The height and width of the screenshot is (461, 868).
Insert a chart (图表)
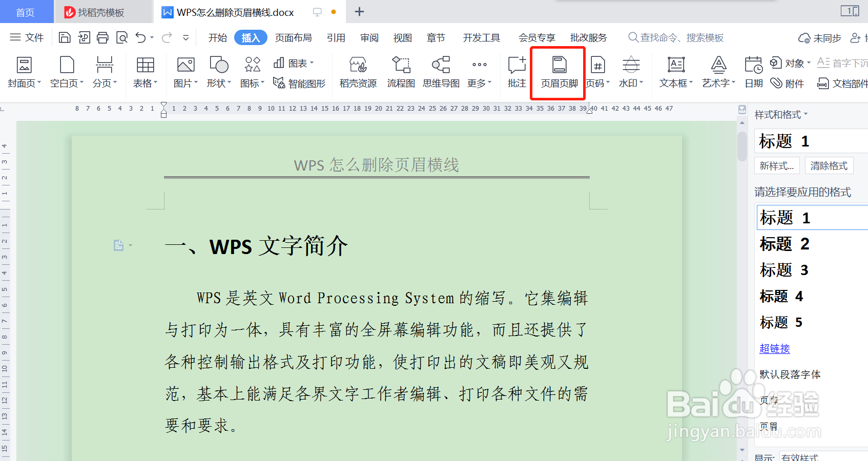(294, 63)
